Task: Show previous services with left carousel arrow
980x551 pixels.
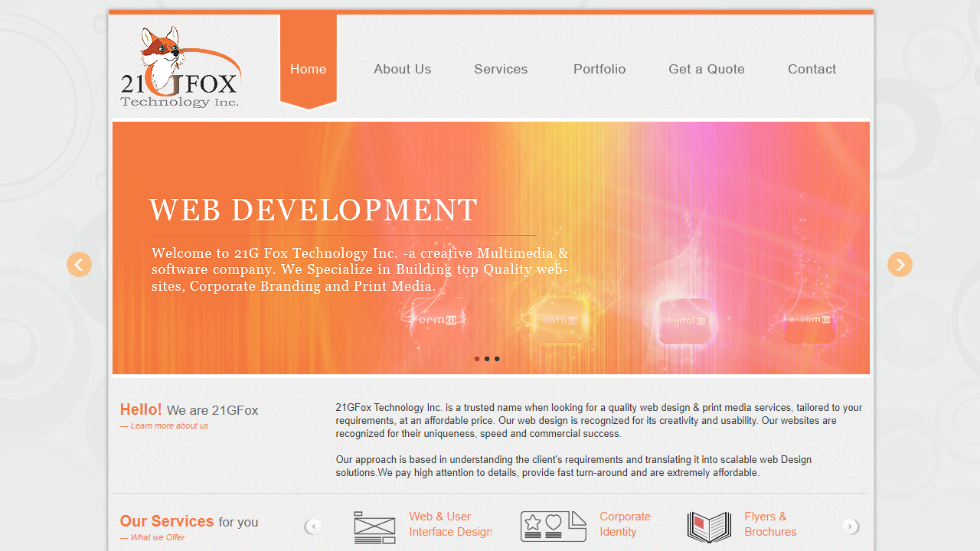Action: [312, 527]
